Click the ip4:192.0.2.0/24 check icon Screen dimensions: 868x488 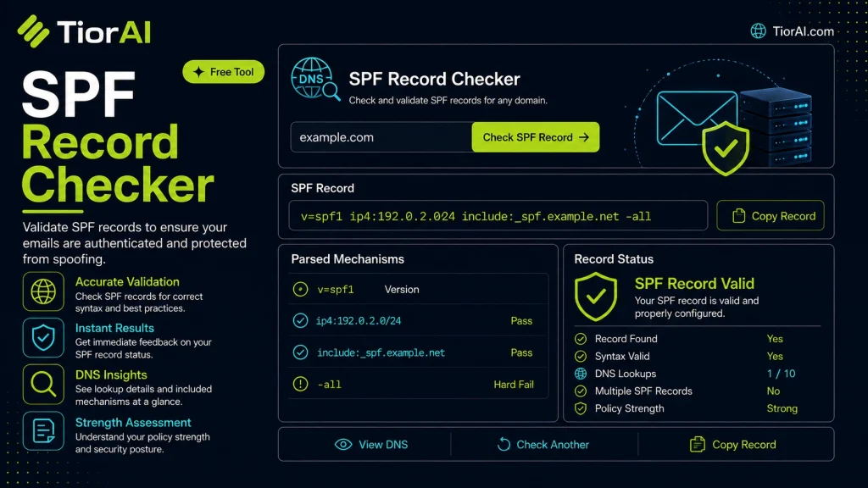point(301,320)
